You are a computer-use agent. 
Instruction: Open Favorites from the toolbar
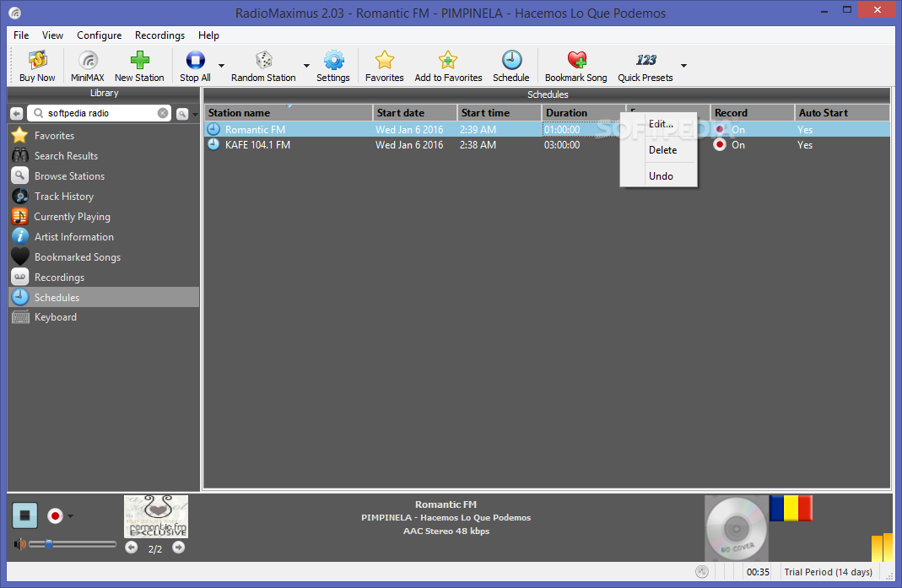pos(384,66)
